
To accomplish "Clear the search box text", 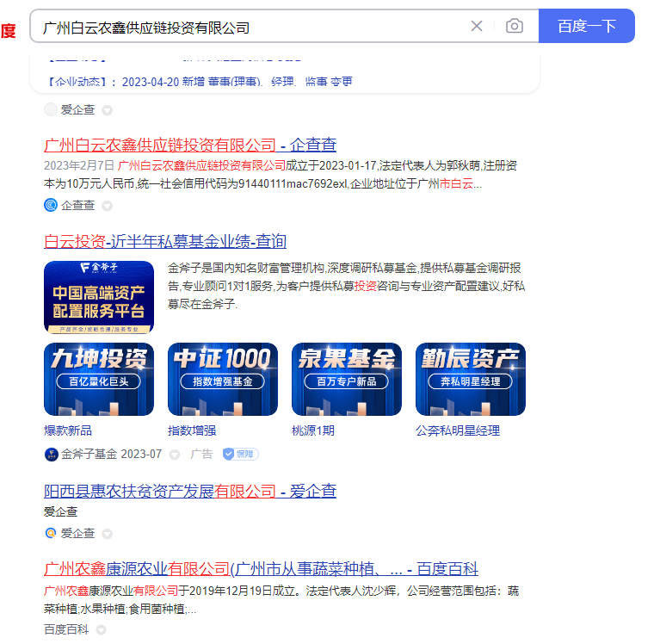I will 477,26.
